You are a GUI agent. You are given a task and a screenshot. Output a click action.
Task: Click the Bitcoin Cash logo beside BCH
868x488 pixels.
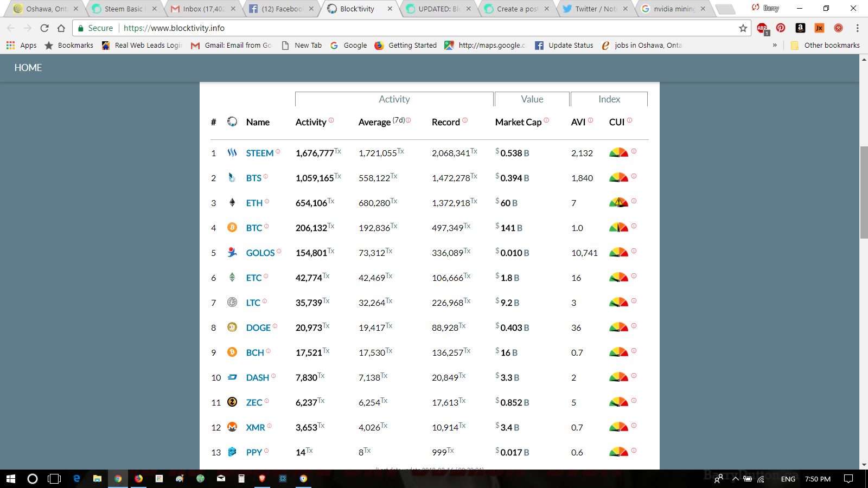click(x=232, y=352)
